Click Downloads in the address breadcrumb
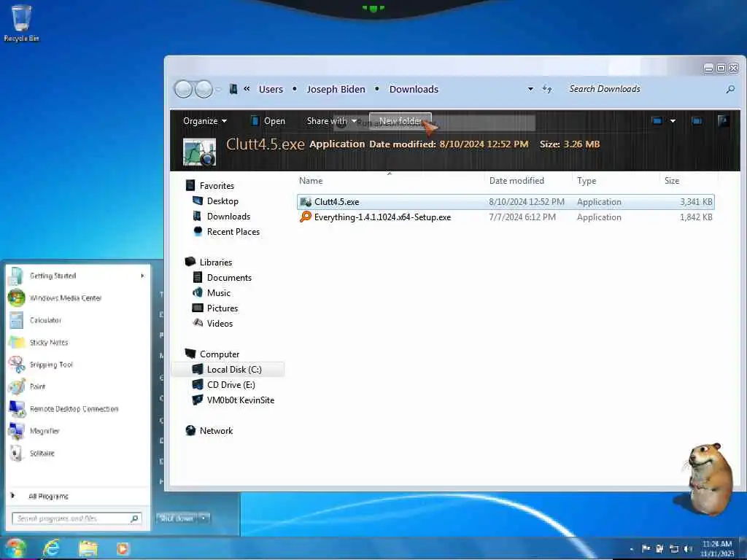This screenshot has width=747, height=560. tap(414, 89)
